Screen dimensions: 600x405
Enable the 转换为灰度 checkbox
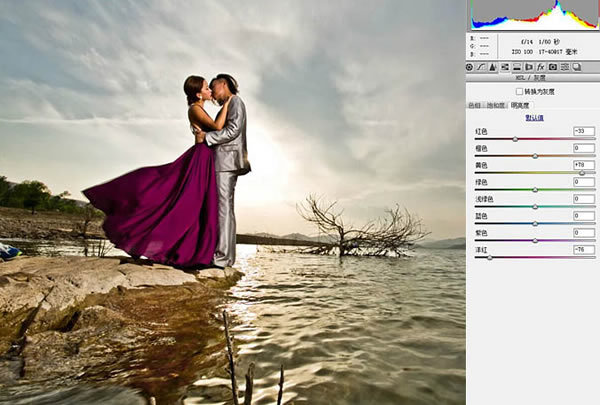pos(519,91)
